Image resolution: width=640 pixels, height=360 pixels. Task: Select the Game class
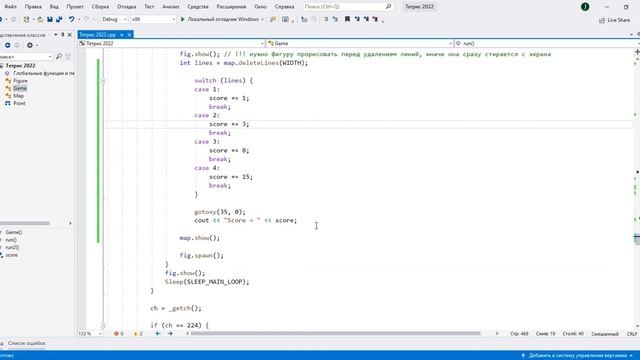click(20, 88)
